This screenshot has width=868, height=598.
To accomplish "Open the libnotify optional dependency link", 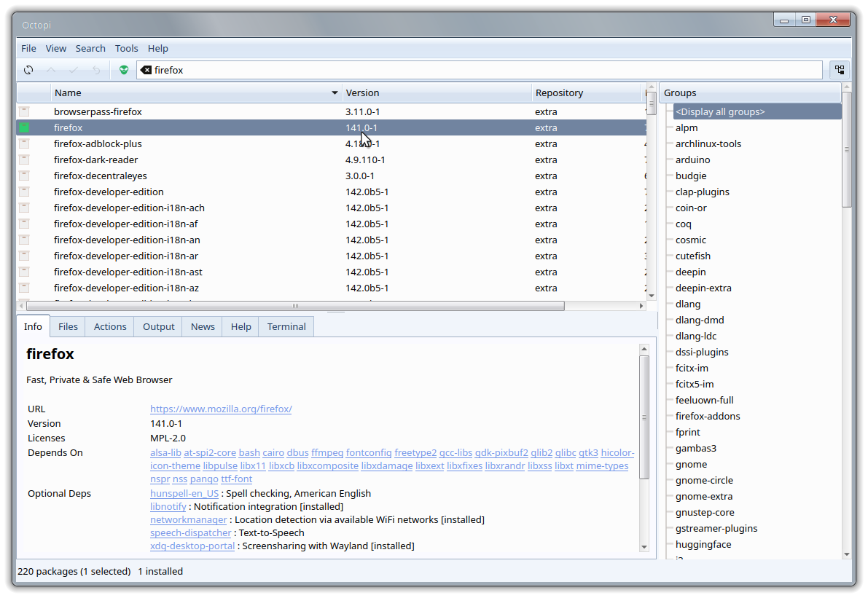I will (168, 507).
